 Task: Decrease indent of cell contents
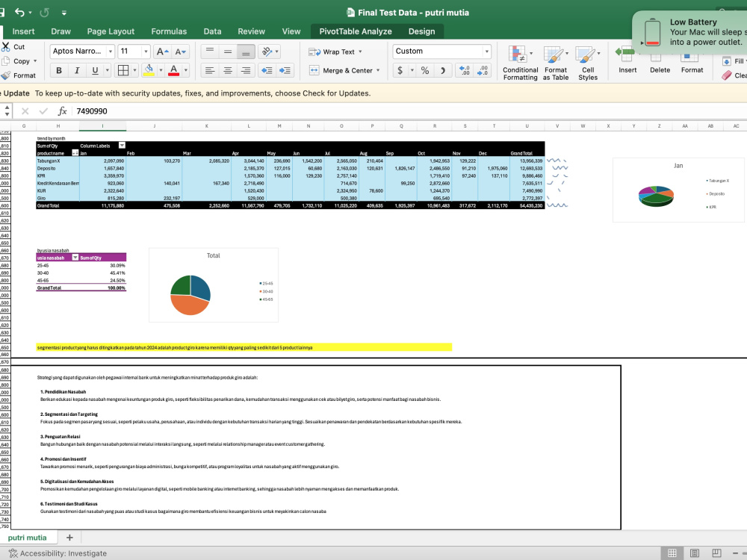pyautogui.click(x=267, y=70)
